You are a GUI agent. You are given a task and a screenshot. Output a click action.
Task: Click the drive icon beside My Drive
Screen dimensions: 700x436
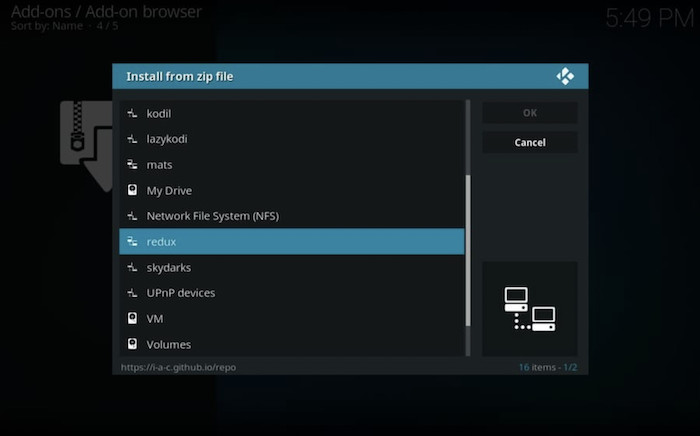132,190
